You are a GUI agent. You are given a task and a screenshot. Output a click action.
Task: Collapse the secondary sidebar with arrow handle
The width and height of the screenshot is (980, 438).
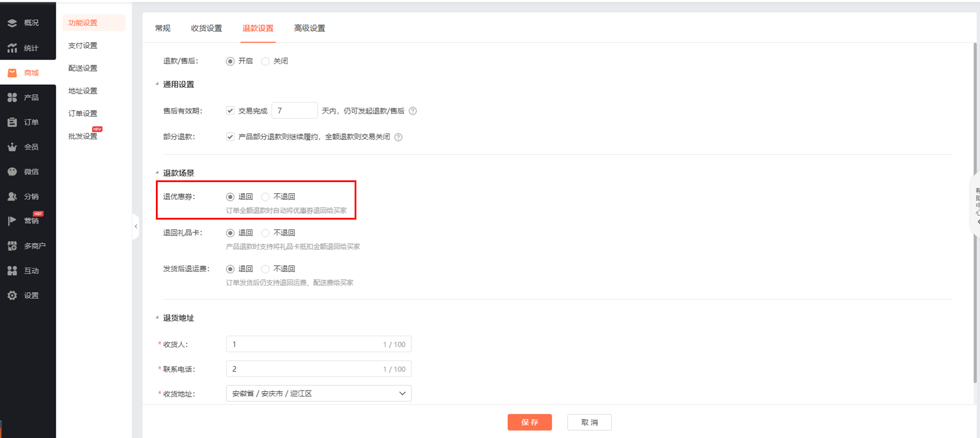click(136, 226)
